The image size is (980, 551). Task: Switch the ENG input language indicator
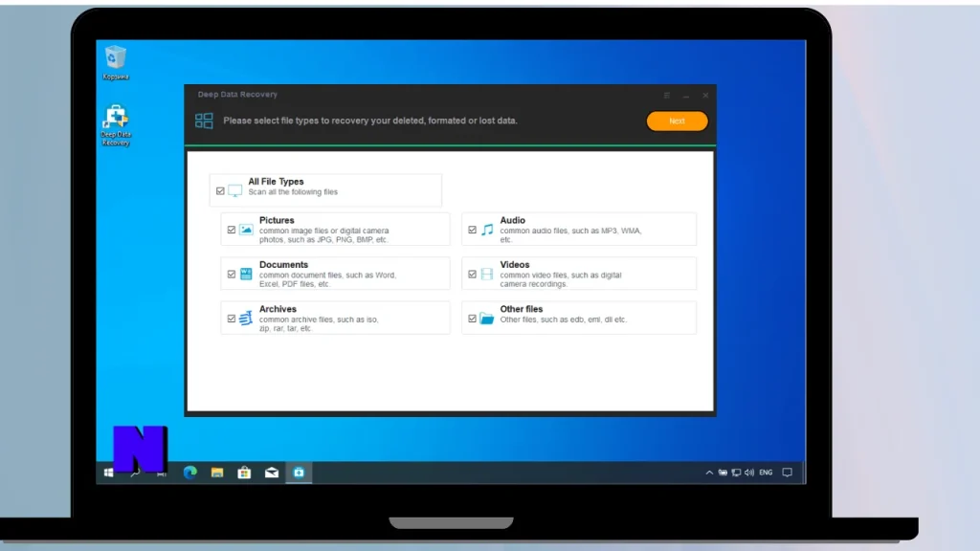[x=766, y=473]
